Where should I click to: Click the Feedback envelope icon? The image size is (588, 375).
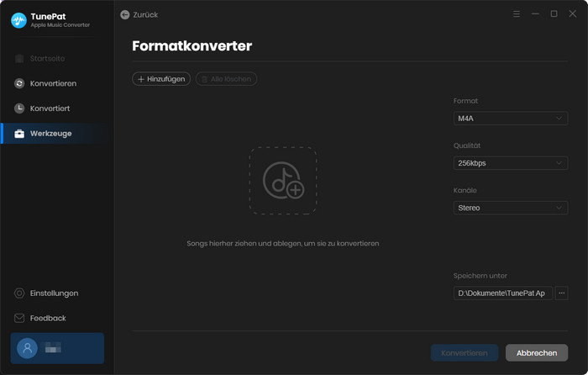coord(19,318)
